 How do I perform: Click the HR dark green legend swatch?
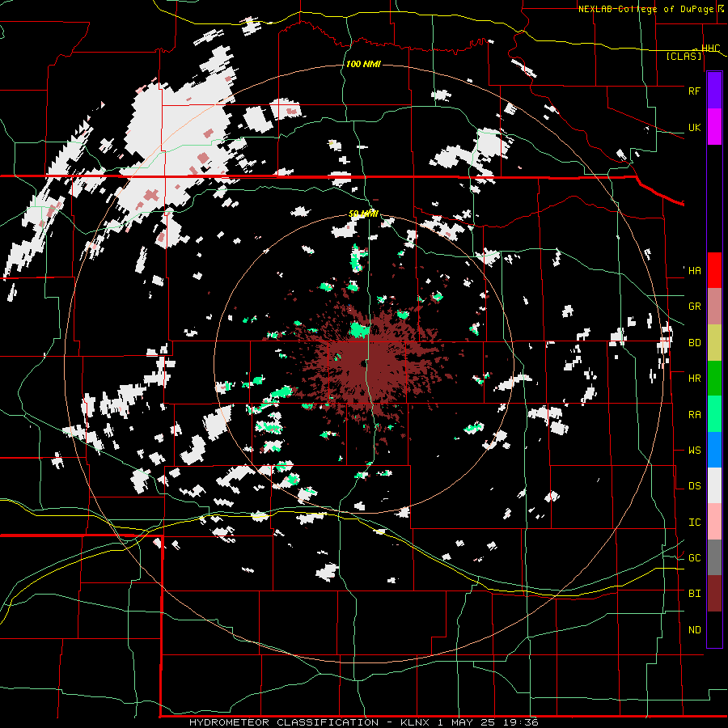tap(714, 379)
